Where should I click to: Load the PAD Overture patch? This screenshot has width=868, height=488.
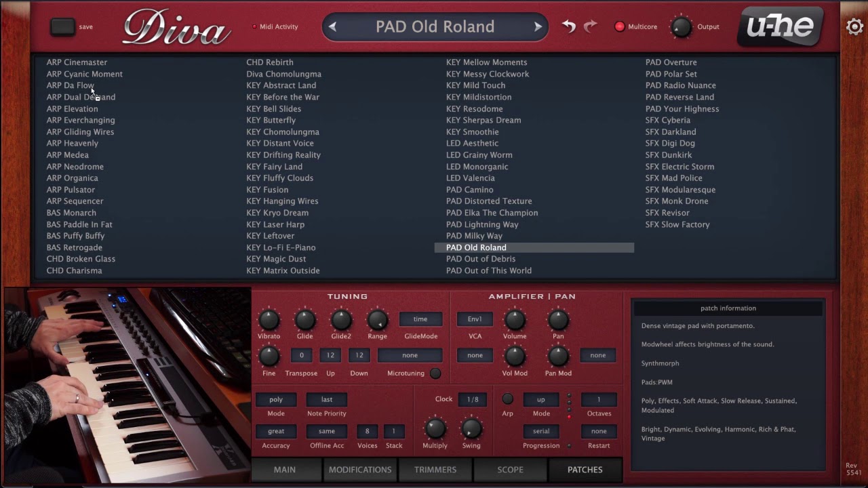[x=671, y=62]
